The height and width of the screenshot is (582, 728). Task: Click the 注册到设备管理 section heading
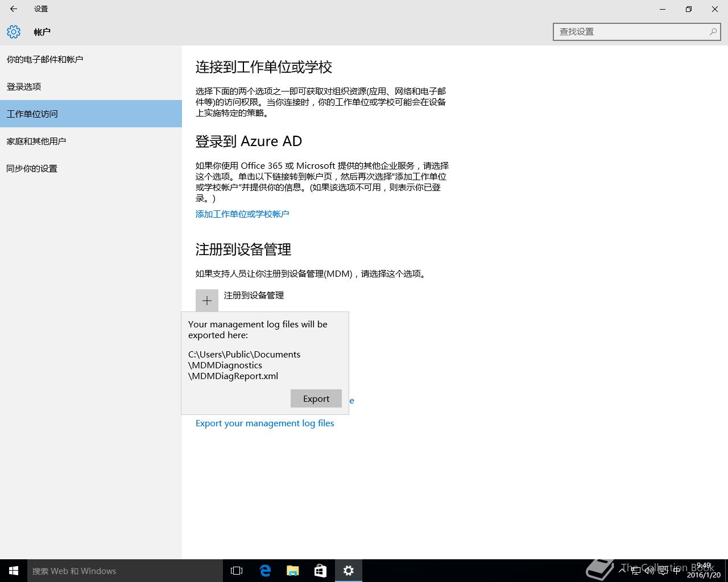click(x=243, y=250)
